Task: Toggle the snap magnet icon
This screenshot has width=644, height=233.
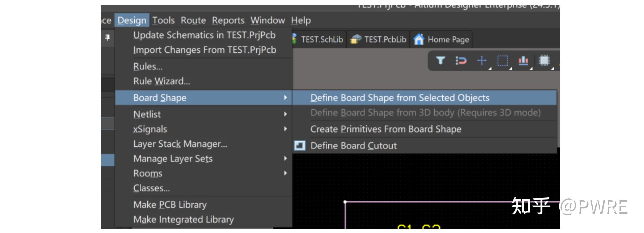Action: tap(461, 61)
